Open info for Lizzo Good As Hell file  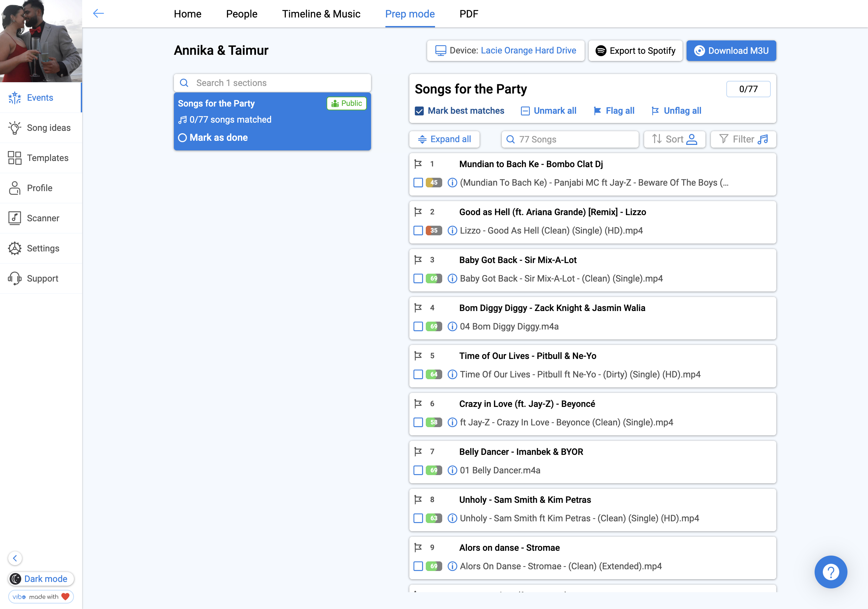pyautogui.click(x=452, y=231)
